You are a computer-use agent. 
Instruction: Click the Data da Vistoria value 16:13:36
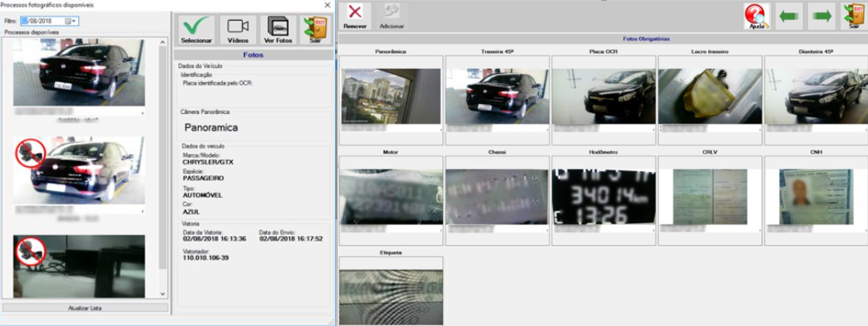(x=215, y=239)
